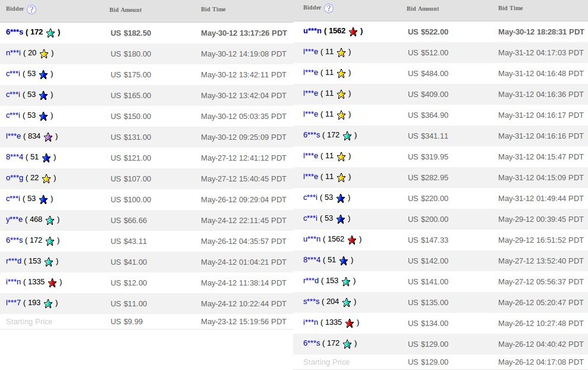This screenshot has height=370, width=588.
Task: Click the yellow star next to n***i (20)
Action: pyautogui.click(x=43, y=54)
